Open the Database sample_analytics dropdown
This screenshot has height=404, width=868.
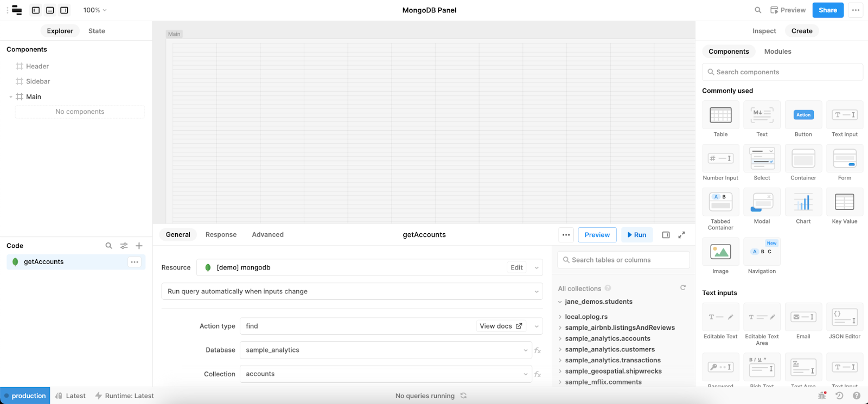click(386, 350)
